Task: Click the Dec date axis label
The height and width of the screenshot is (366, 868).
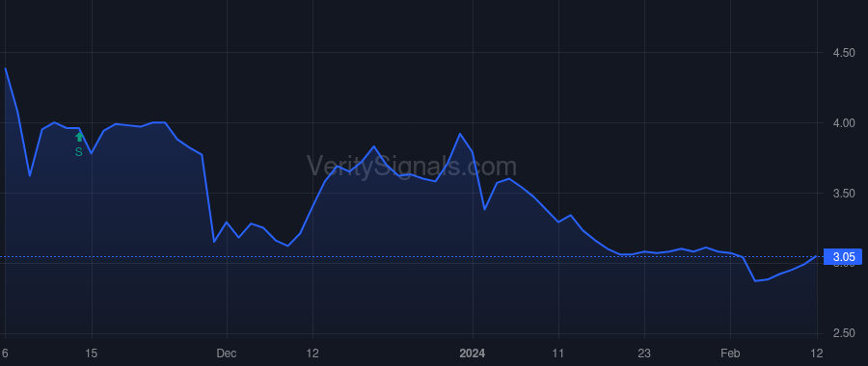Action: (227, 353)
